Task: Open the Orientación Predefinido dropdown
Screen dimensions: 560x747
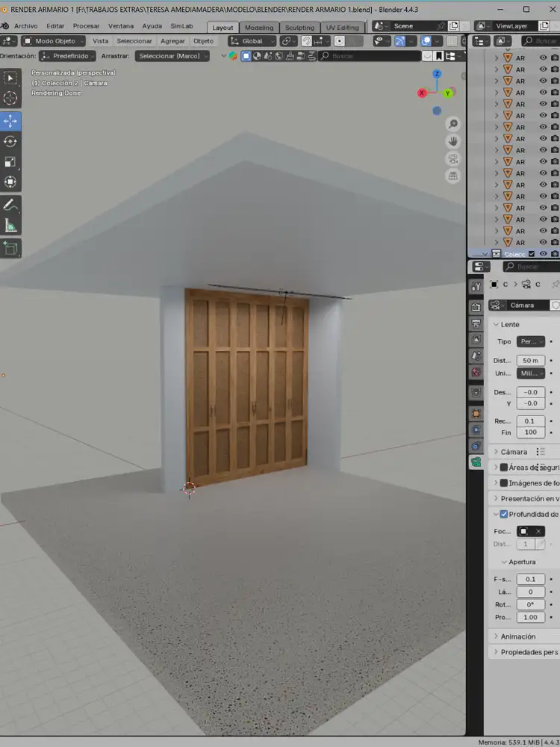Action: click(67, 56)
